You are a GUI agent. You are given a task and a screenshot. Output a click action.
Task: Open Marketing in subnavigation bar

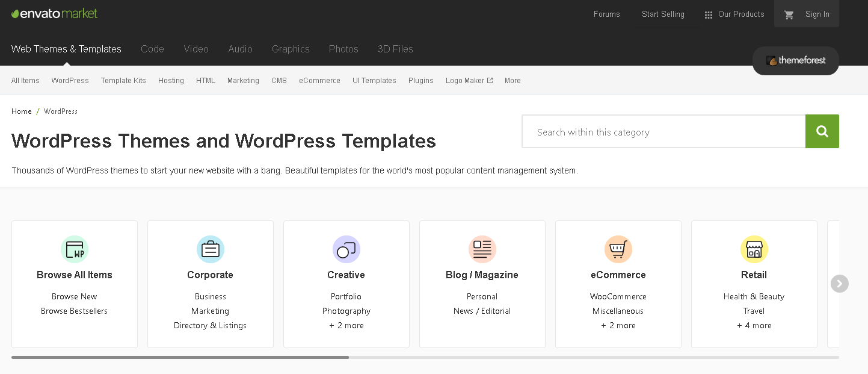click(x=243, y=80)
